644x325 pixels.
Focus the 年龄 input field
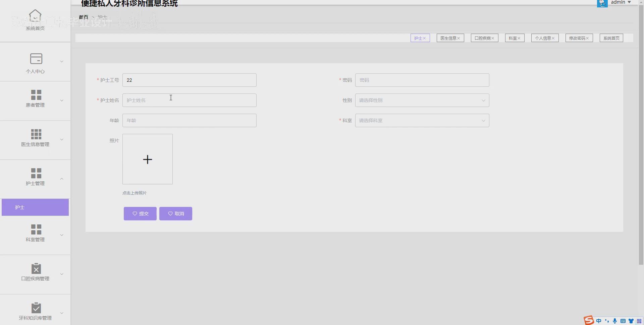pyautogui.click(x=190, y=121)
